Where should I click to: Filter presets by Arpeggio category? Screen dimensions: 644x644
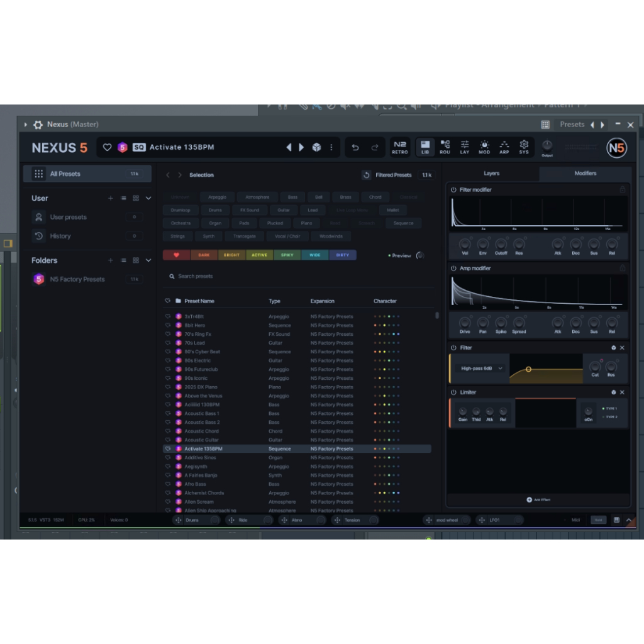pos(217,197)
